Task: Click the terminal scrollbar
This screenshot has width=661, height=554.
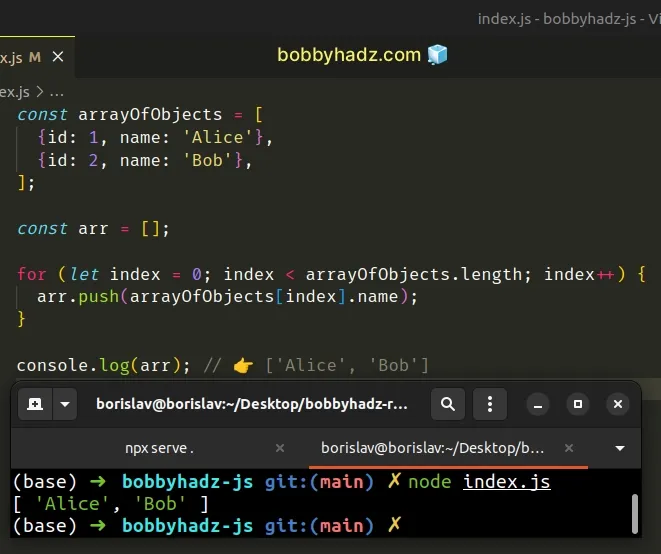Action: tap(635, 514)
